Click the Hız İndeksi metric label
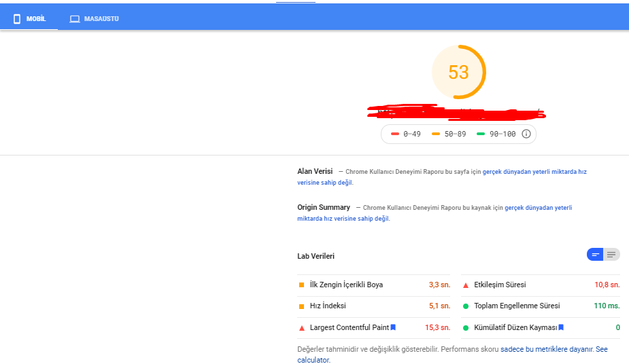Screen dimensions: 629x364 click(x=328, y=306)
